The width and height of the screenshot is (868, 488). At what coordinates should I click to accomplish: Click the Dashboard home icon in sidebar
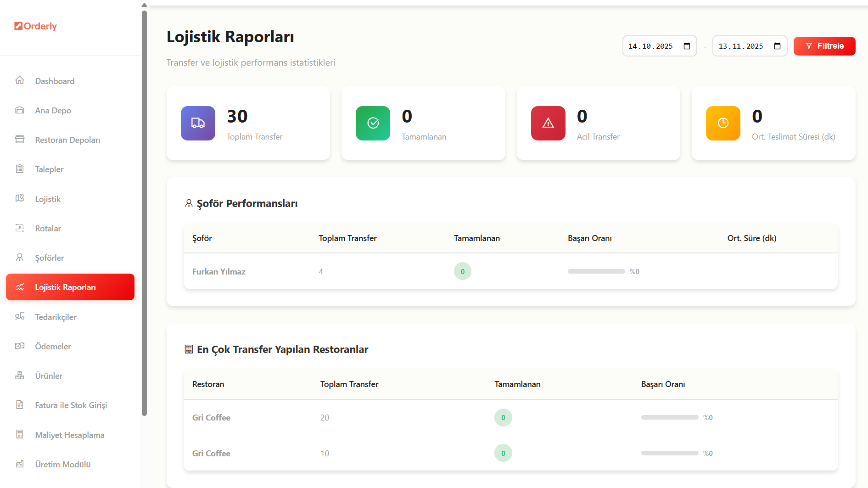tap(20, 81)
